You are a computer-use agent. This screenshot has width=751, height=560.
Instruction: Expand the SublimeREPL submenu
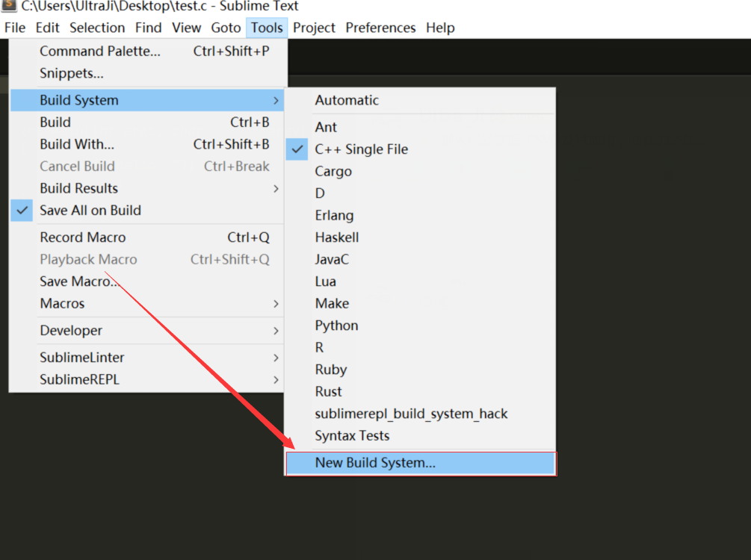[147, 379]
